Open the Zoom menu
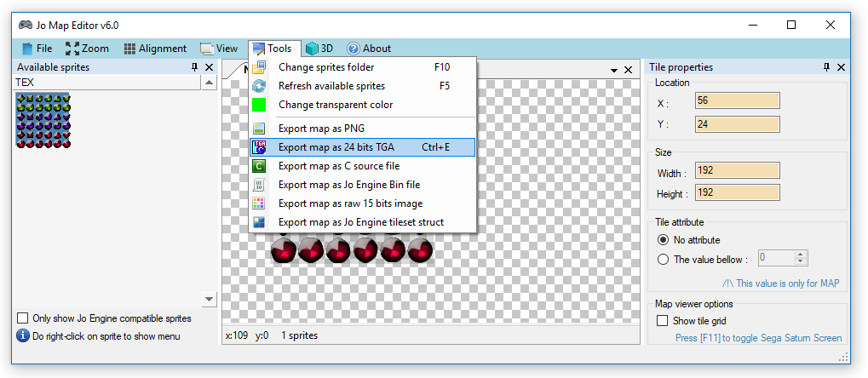 pos(87,49)
